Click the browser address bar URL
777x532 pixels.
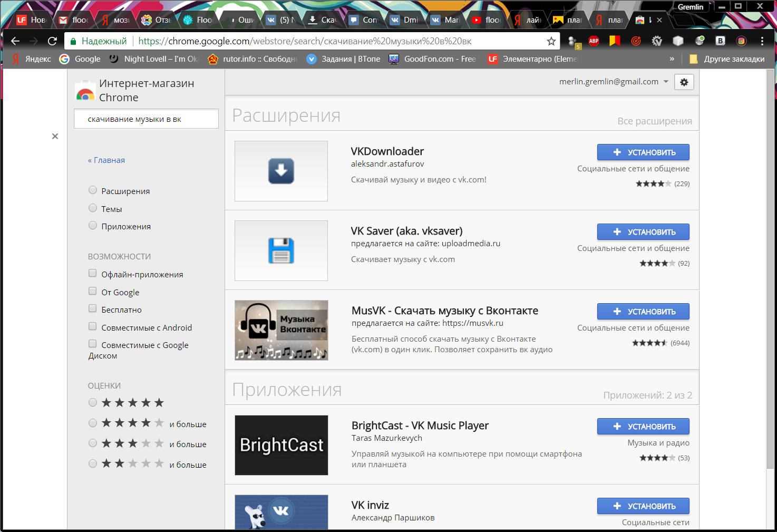click(305, 41)
